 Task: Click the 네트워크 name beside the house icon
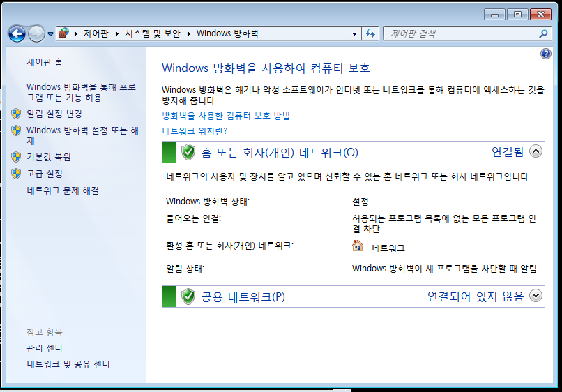tap(388, 248)
